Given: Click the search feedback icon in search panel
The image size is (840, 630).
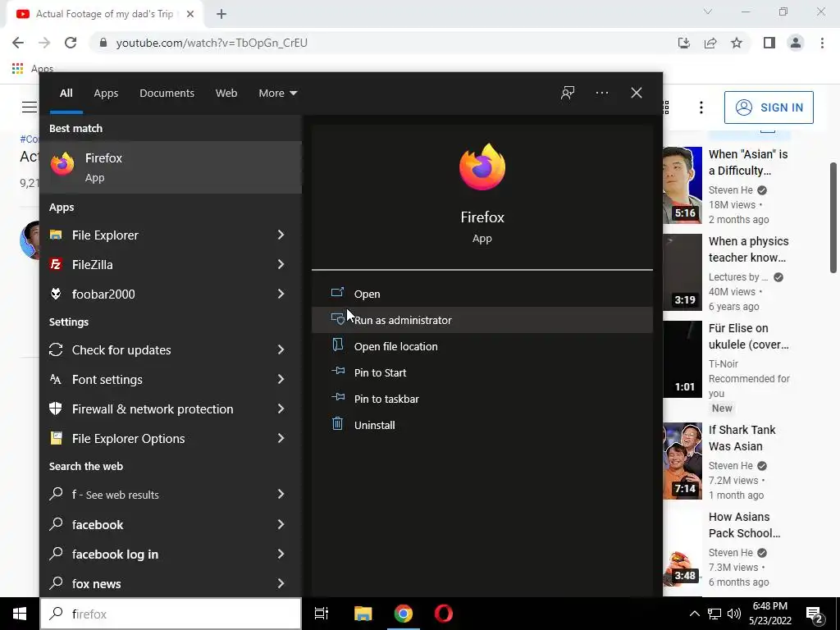Looking at the screenshot, I should [x=568, y=93].
